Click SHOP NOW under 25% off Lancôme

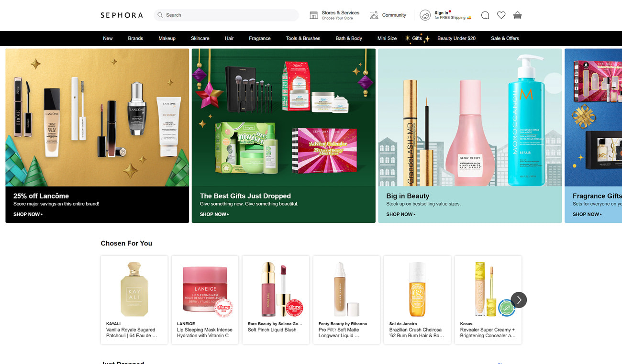pos(28,214)
